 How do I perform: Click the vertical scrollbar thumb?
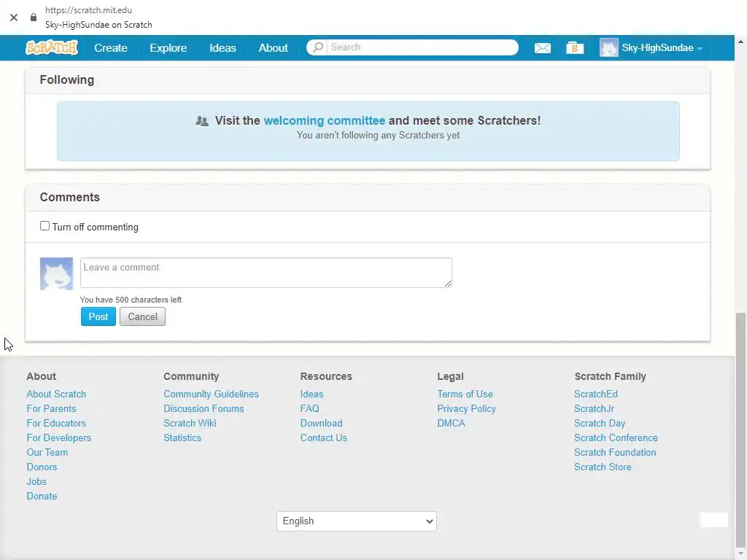tap(741, 429)
